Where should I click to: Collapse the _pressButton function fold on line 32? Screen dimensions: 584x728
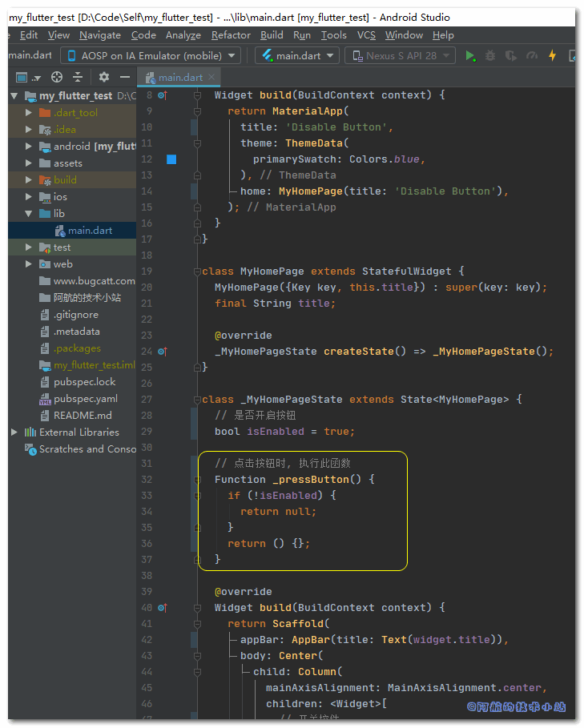point(198,480)
